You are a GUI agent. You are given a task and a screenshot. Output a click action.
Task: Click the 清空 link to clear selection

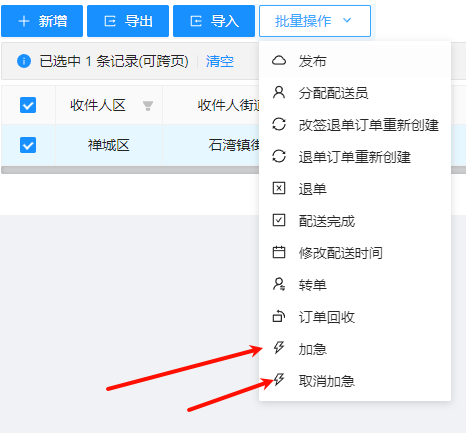(220, 61)
